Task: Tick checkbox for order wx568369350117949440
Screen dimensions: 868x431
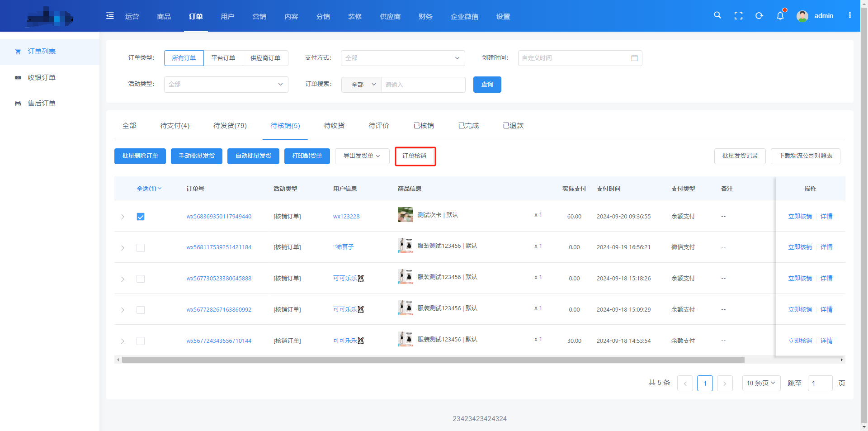Action: tap(141, 217)
